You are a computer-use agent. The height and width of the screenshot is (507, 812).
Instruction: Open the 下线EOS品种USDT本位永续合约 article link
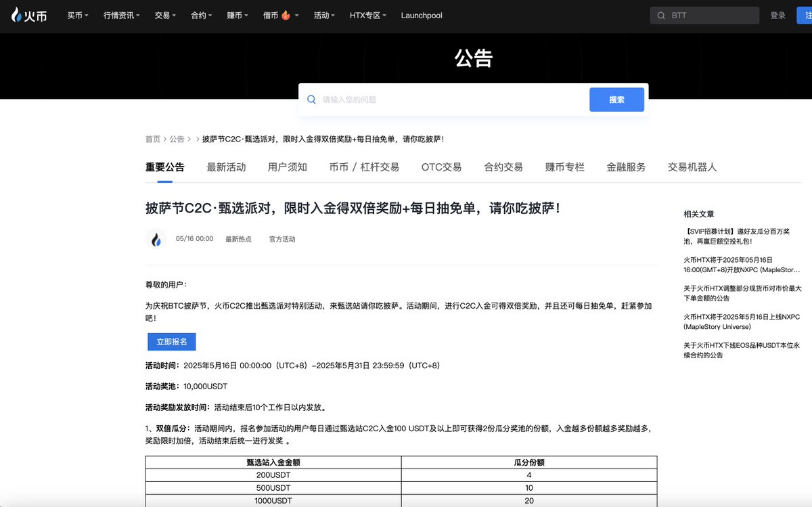(x=742, y=350)
